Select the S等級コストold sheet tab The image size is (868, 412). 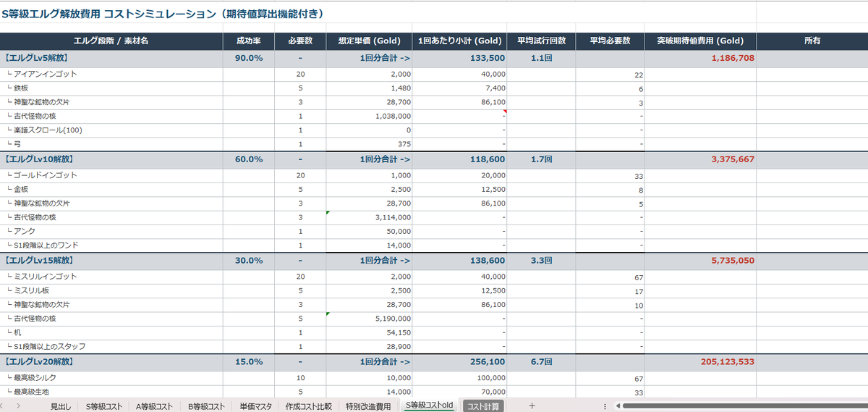click(x=429, y=406)
